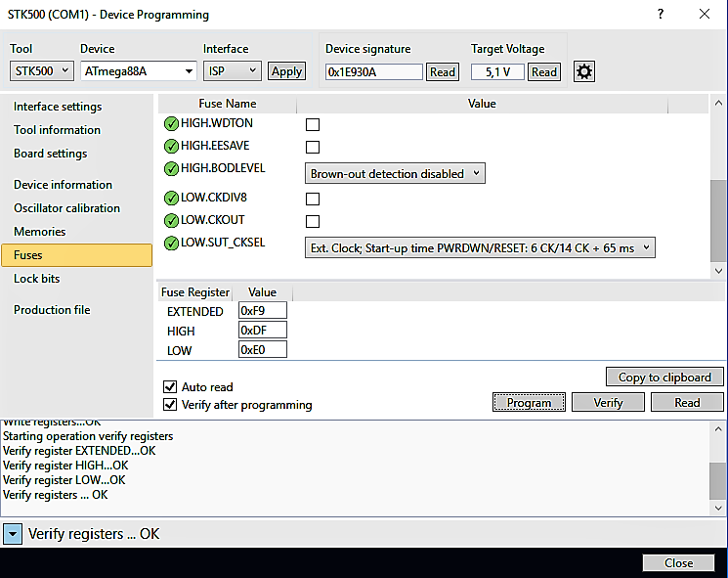Click the Apply button
This screenshot has width=728, height=578.
[x=287, y=71]
